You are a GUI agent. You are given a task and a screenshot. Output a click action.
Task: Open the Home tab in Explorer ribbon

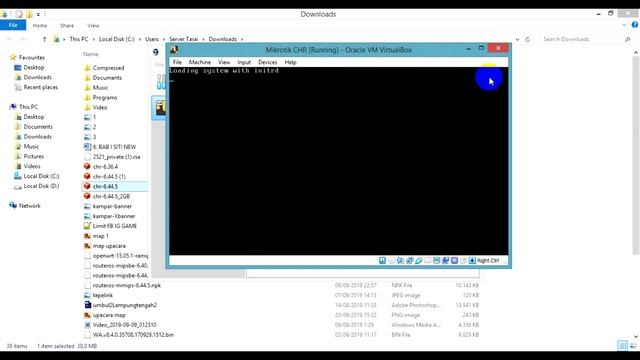(x=40, y=25)
